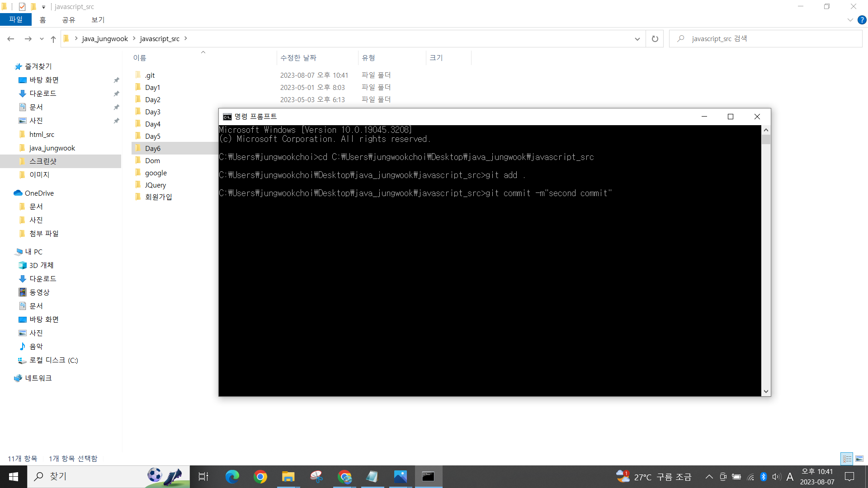Click the javascript_src search field
This screenshot has width=868, height=488.
(x=769, y=39)
